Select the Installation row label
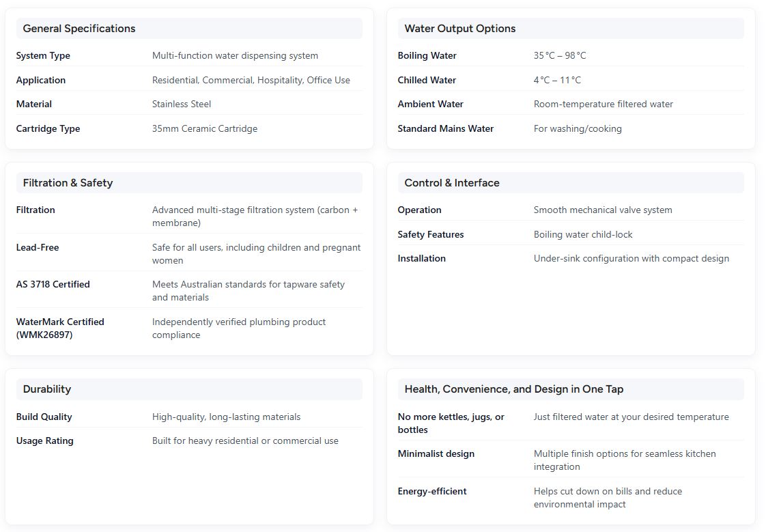 pos(422,259)
